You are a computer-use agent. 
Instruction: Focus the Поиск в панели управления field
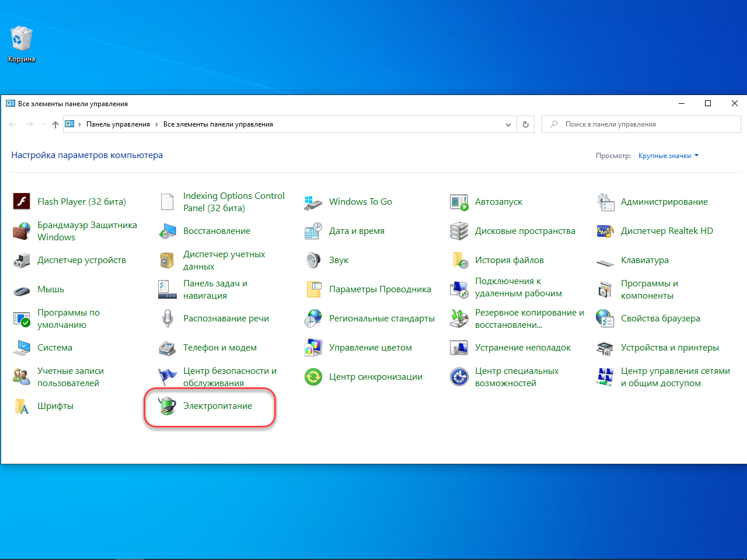(x=641, y=124)
